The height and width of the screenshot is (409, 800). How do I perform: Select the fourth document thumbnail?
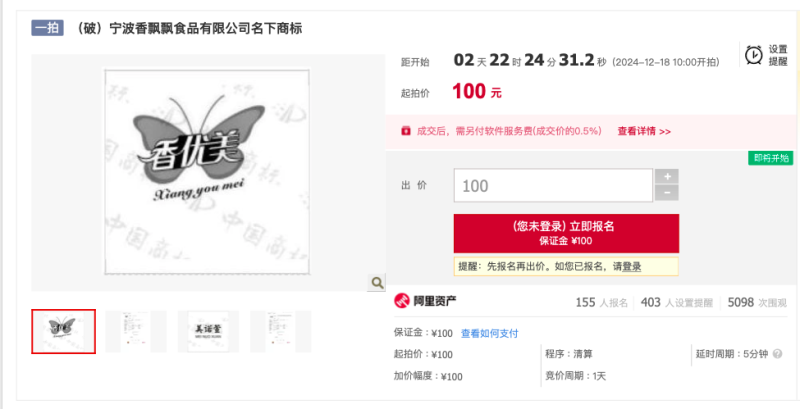point(281,331)
